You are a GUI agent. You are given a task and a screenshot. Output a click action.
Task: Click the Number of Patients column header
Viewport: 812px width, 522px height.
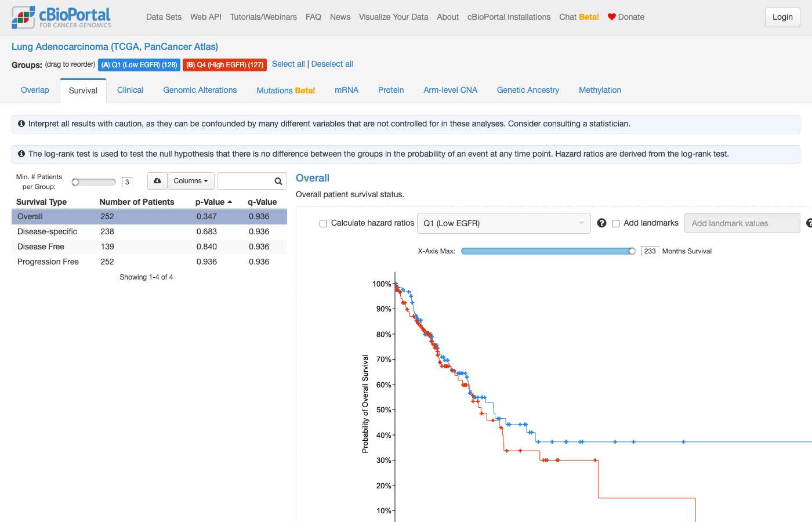point(137,202)
